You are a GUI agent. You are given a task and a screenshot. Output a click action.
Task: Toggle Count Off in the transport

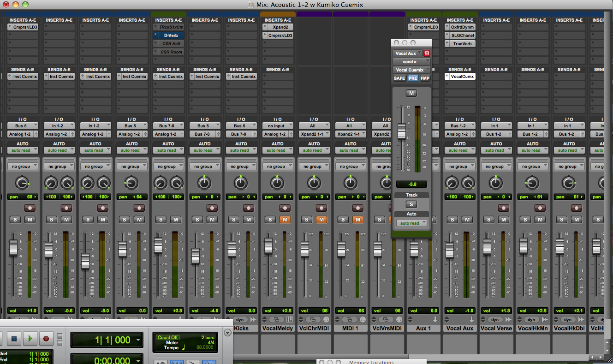pyautogui.click(x=167, y=337)
